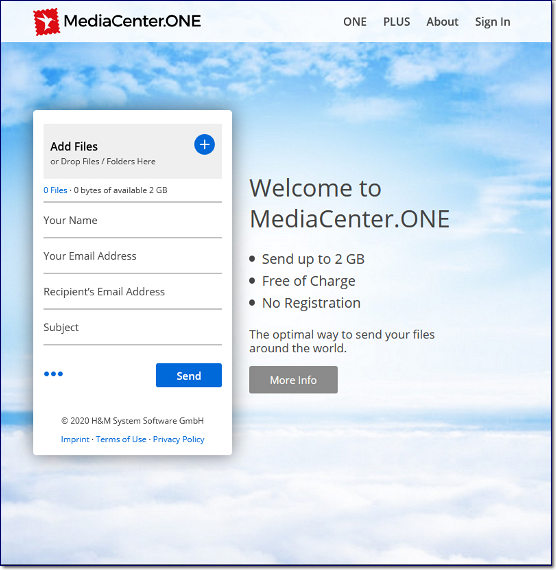Open the Terms of Use link
This screenshot has width=556, height=570.
pos(121,439)
